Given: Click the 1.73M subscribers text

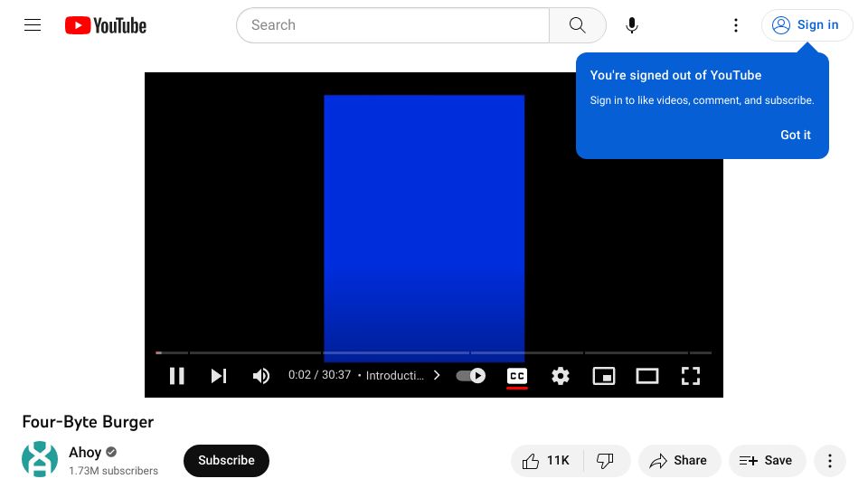Looking at the screenshot, I should [x=114, y=471].
